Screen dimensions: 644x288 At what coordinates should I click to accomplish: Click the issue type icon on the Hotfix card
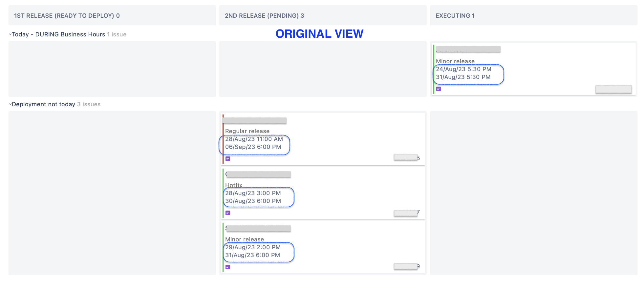pos(228,213)
